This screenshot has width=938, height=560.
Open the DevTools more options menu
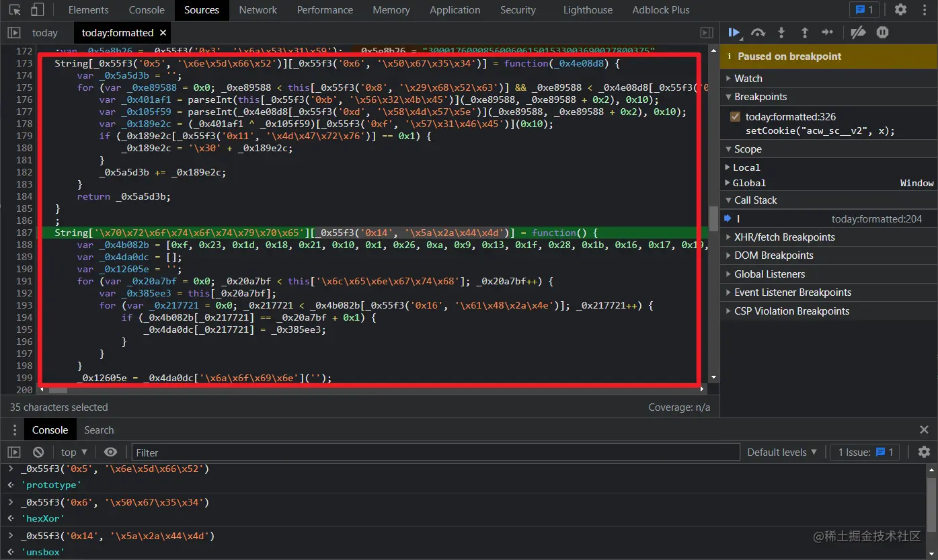(x=925, y=10)
